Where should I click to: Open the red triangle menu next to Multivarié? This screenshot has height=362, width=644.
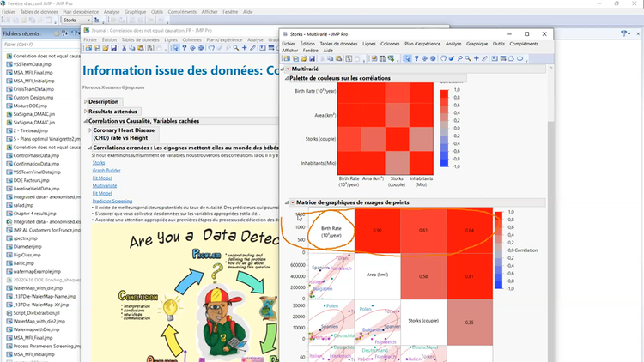tap(287, 69)
